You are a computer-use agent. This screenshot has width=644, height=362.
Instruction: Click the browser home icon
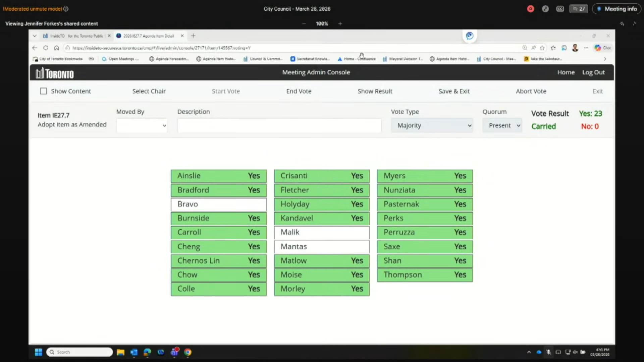[57, 48]
